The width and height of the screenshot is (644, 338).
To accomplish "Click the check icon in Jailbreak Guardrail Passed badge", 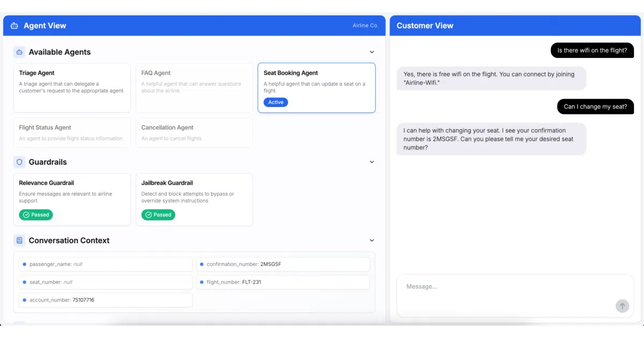I will tap(149, 215).
